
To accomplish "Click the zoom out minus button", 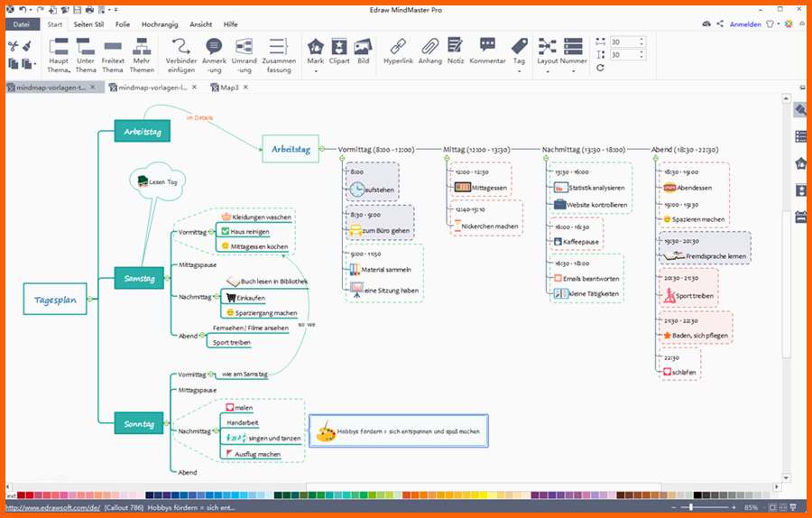I will pyautogui.click(x=674, y=508).
